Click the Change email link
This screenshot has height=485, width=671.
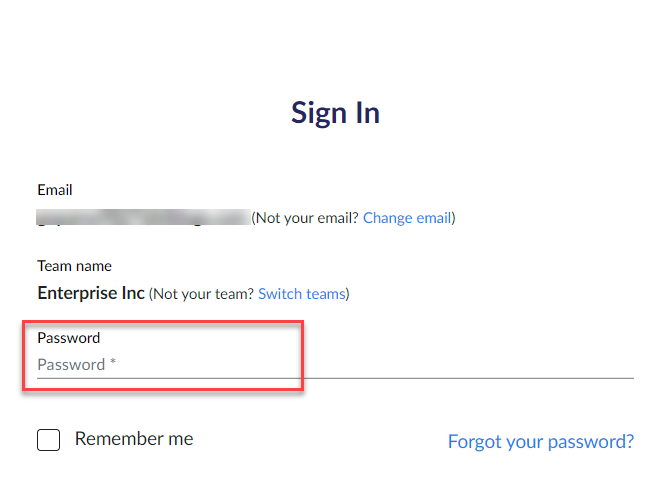point(407,218)
